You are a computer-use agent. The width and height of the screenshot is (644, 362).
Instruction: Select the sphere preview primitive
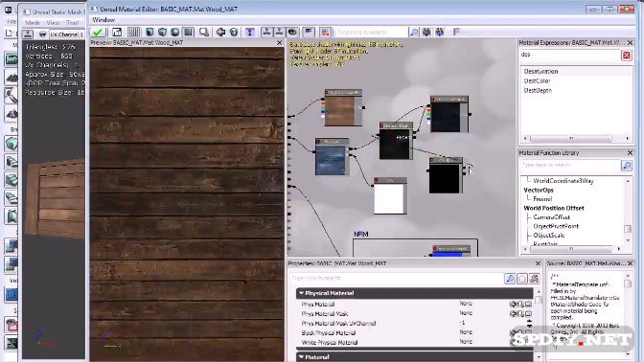point(175,32)
